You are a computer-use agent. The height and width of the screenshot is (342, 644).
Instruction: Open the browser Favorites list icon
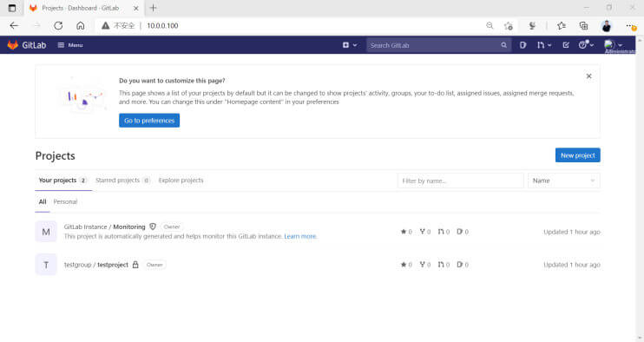pyautogui.click(x=562, y=25)
